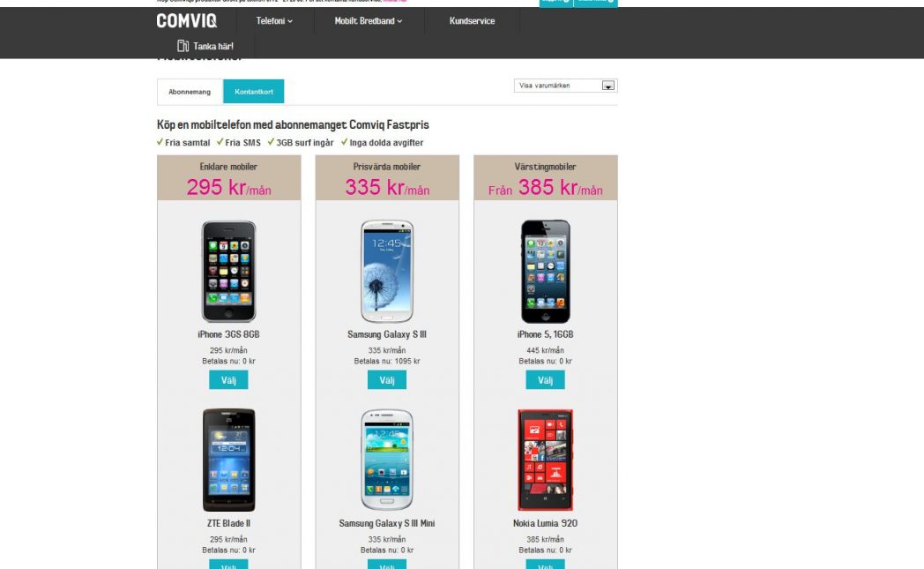Click the iPhone 5 16GB image
Screen dimensions: 924x569
pos(545,271)
